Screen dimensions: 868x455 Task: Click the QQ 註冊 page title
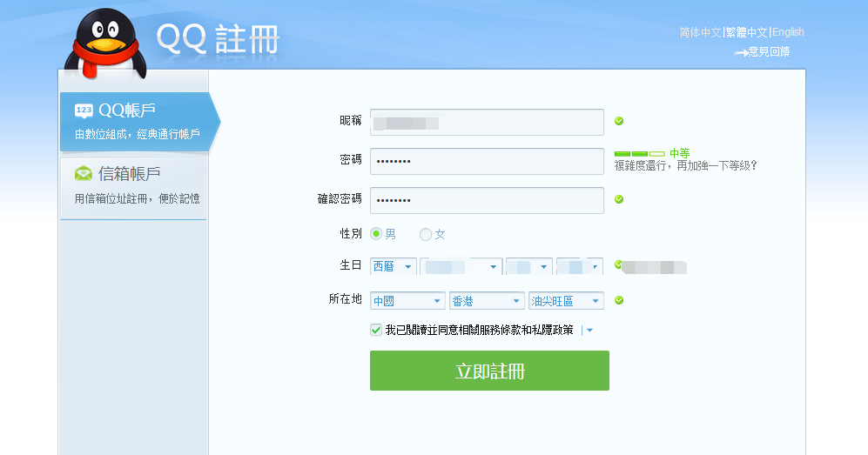[x=218, y=38]
